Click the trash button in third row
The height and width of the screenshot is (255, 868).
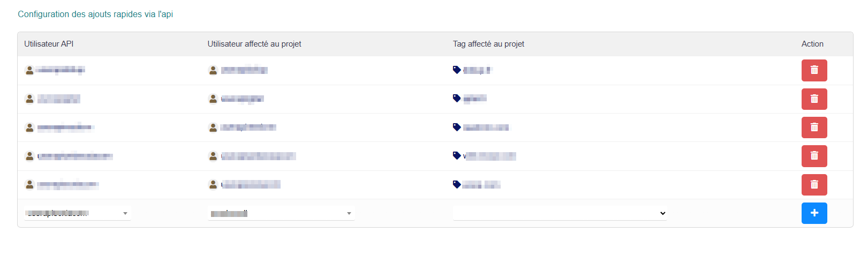click(x=814, y=127)
